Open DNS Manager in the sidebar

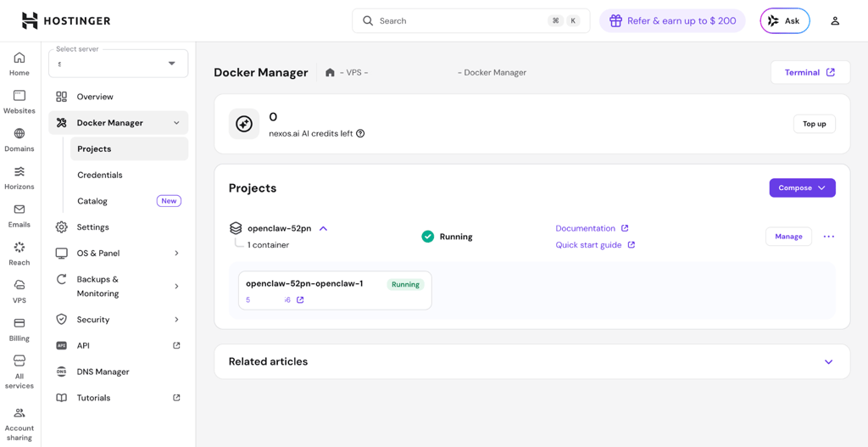pyautogui.click(x=119, y=372)
